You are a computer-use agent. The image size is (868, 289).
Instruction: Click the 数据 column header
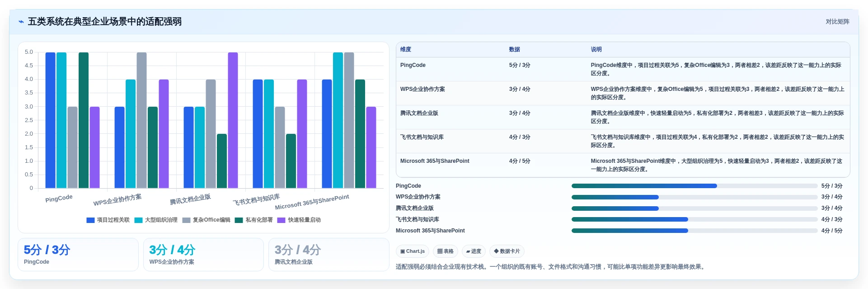515,50
